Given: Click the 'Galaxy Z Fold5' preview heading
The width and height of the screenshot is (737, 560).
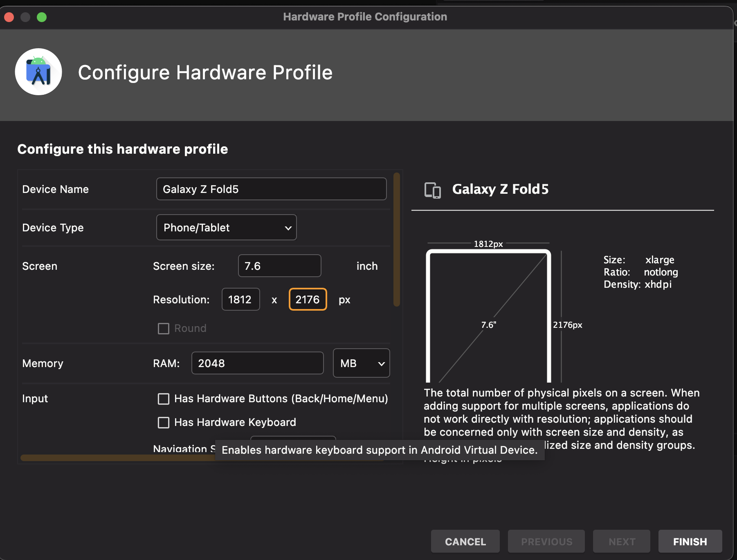Looking at the screenshot, I should [x=500, y=189].
